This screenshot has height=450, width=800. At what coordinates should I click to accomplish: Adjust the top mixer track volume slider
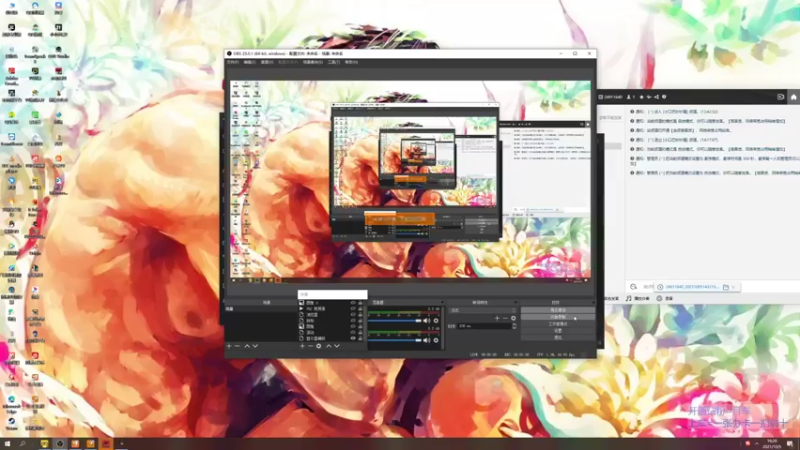pyautogui.click(x=394, y=321)
